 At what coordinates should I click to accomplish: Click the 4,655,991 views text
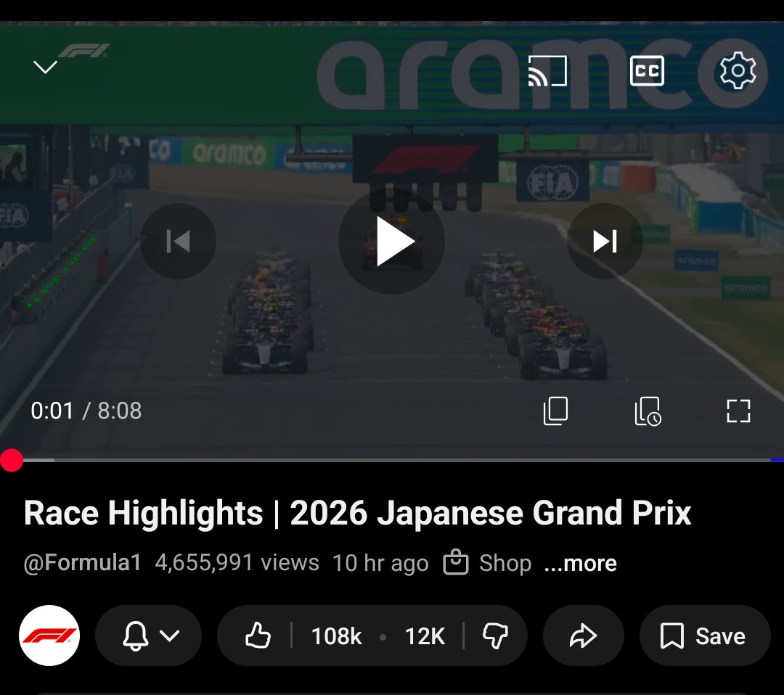pyautogui.click(x=237, y=563)
